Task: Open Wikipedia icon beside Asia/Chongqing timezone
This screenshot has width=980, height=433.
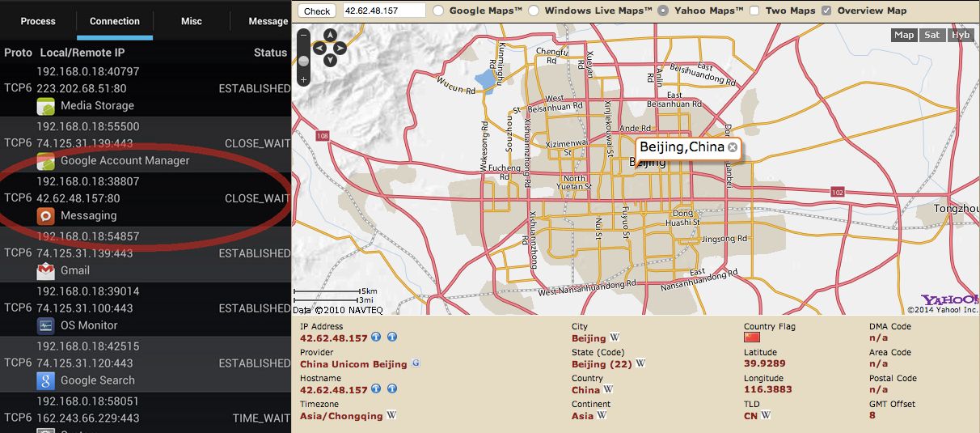Action: 391,416
